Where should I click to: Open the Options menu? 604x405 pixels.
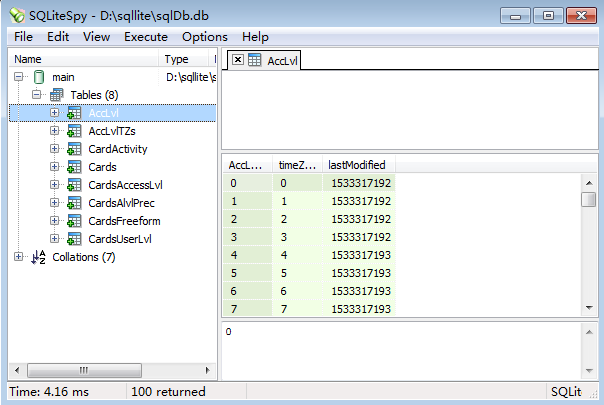[205, 37]
